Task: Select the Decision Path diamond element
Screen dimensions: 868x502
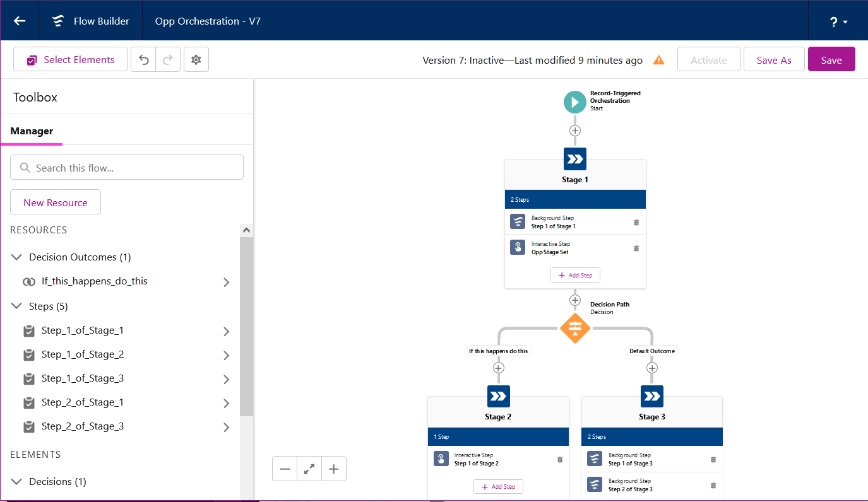Action: click(575, 328)
